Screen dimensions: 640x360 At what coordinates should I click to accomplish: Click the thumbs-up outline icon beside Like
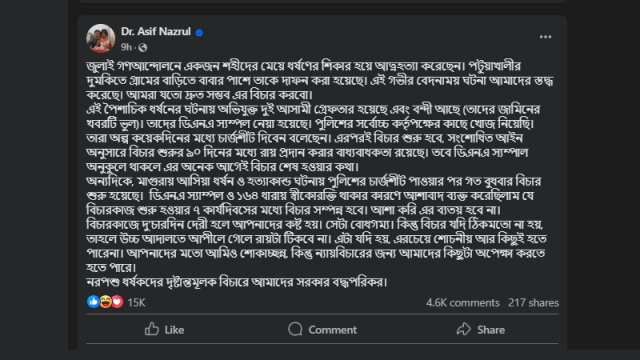click(x=152, y=329)
